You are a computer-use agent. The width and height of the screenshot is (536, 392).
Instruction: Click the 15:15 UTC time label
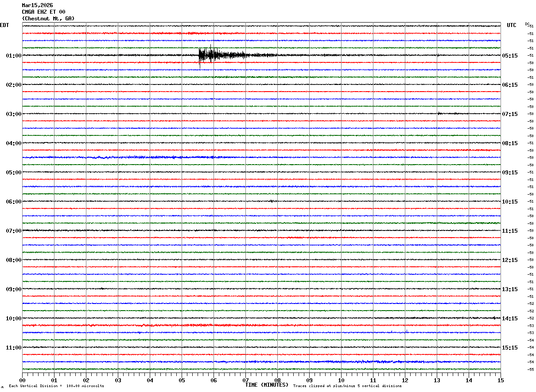[509, 348]
